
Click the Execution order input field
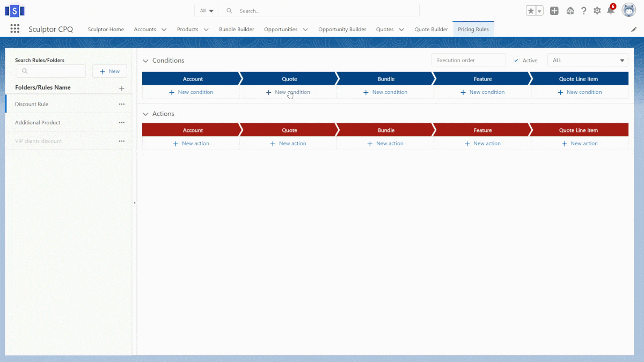click(469, 61)
